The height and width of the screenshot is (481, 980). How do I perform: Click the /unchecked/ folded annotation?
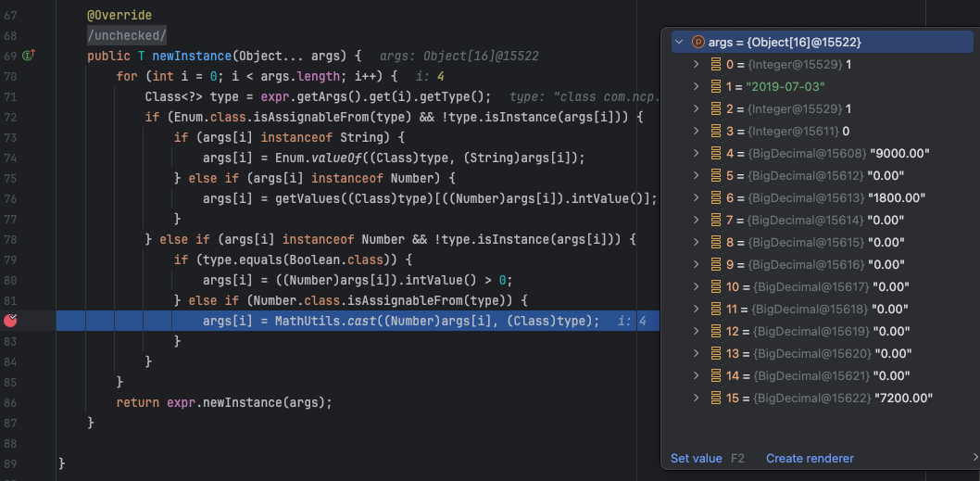(x=127, y=35)
